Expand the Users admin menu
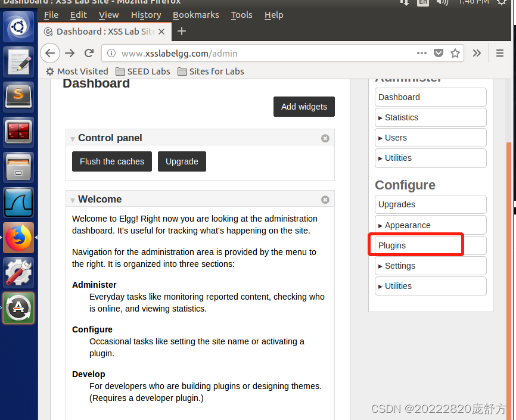This screenshot has width=516, height=420. click(x=430, y=138)
